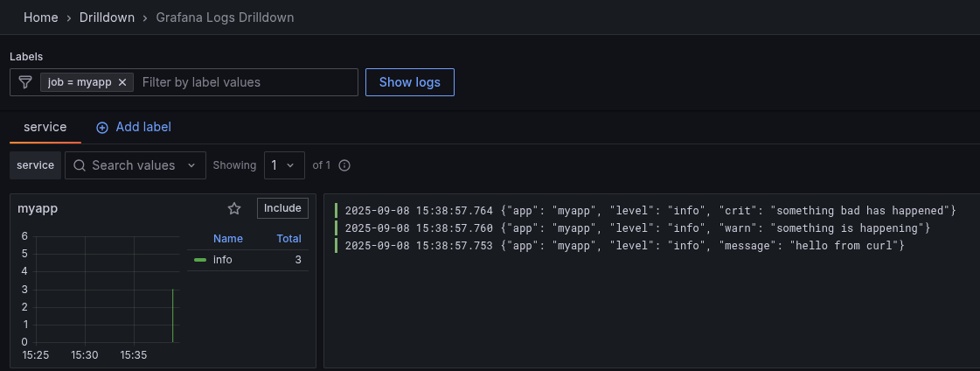Click the 15:30 time axis label
The height and width of the screenshot is (371, 980).
point(85,354)
